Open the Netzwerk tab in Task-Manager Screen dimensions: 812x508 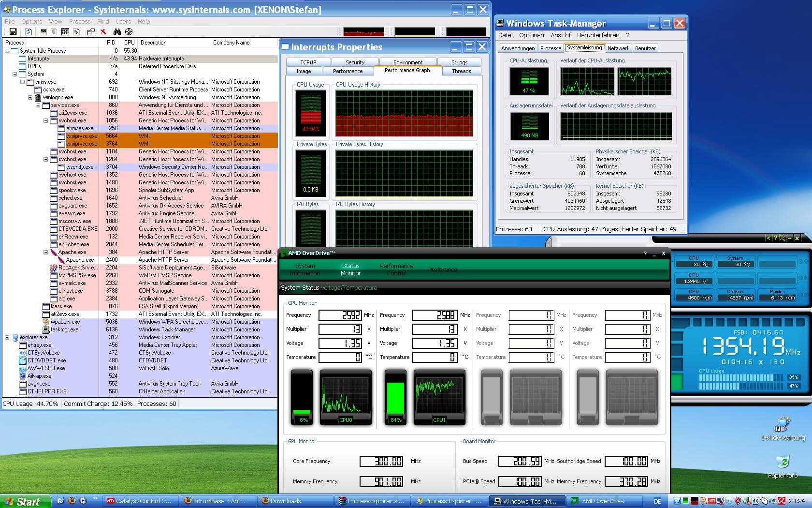coord(618,48)
